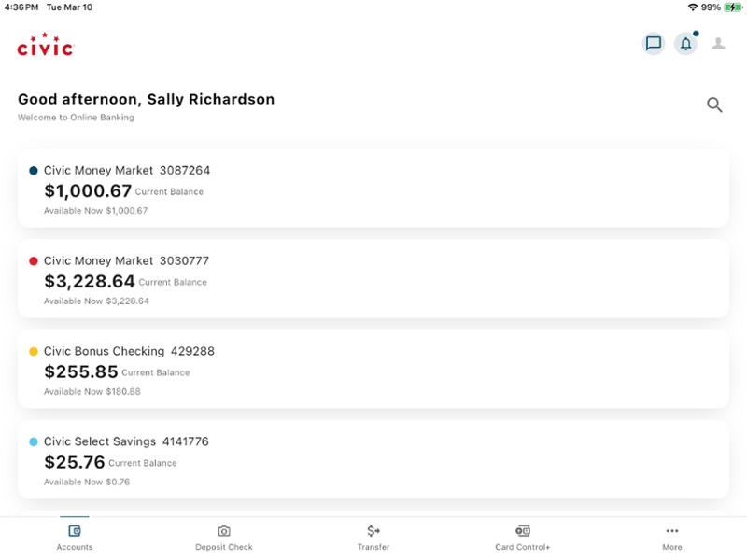This screenshot has width=747, height=560.
Task: Tap the Deposit Check camera icon
Action: coord(224,530)
